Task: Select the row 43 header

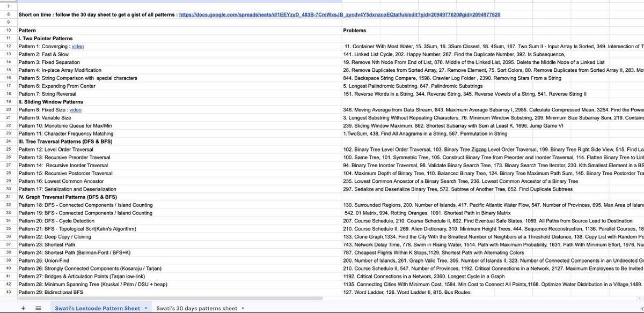Action: tap(8, 292)
